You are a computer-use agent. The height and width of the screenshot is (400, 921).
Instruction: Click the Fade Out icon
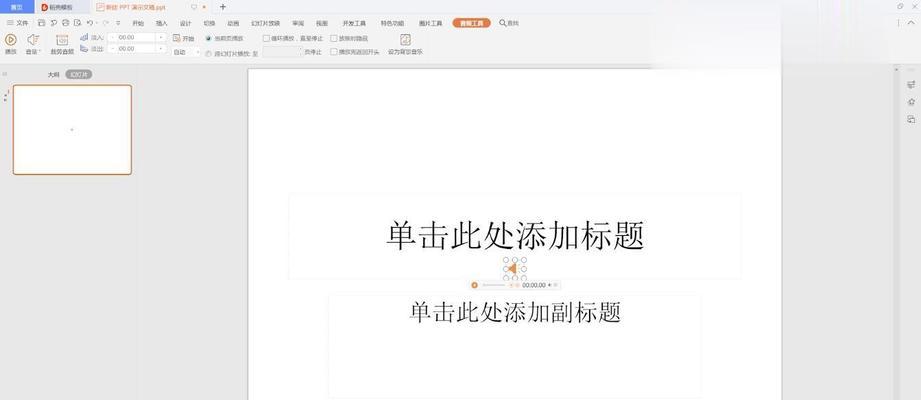(84, 49)
